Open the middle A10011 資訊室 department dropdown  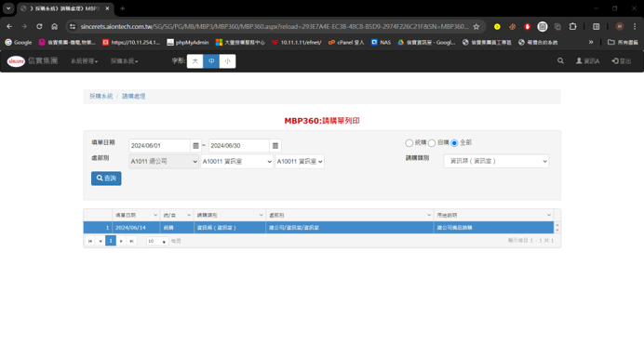point(237,162)
